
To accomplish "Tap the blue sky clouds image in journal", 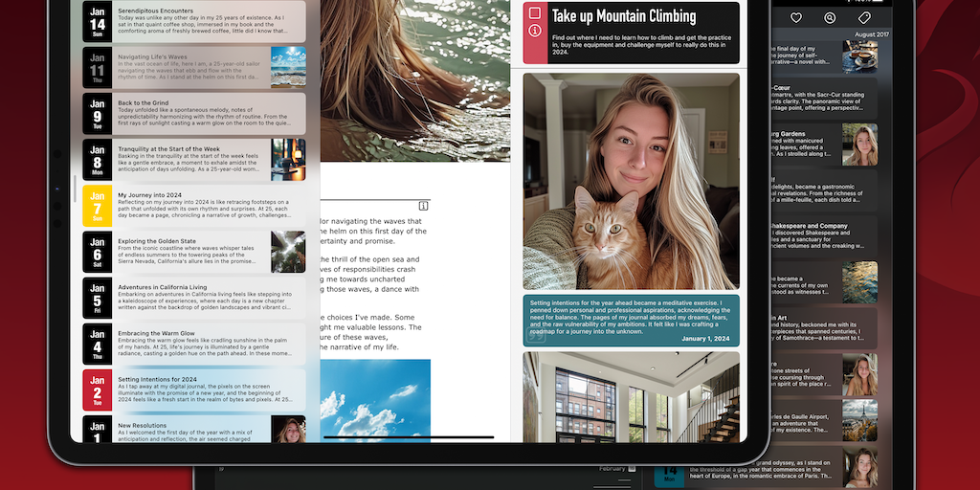I will click(375, 401).
